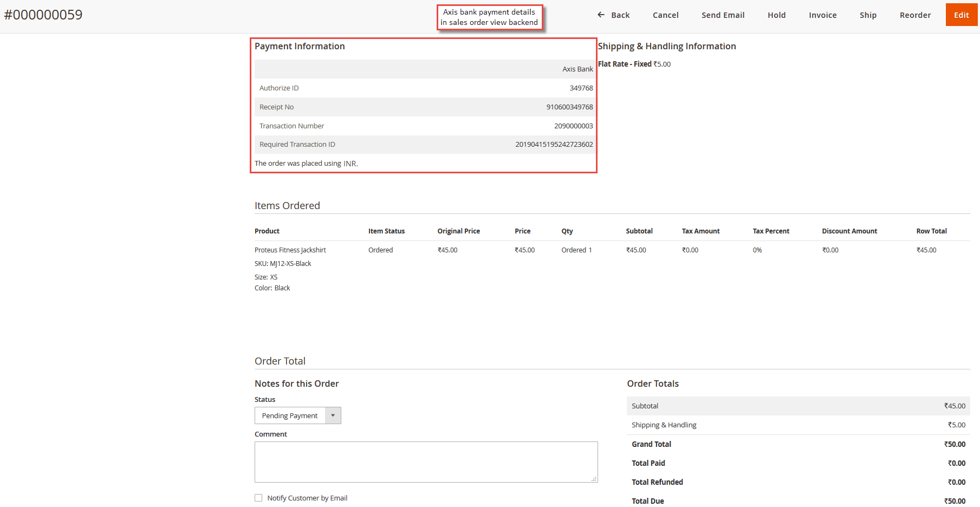Click Subtotal row in Order Totals
The width and height of the screenshot is (980, 507).
(x=799, y=406)
